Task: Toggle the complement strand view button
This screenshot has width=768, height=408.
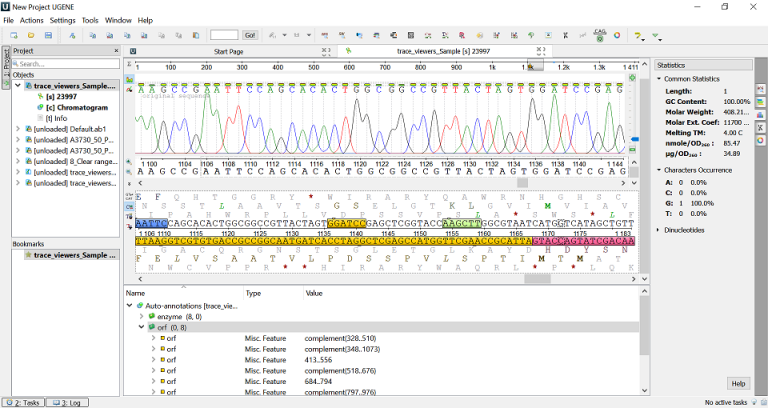Action: point(129,207)
